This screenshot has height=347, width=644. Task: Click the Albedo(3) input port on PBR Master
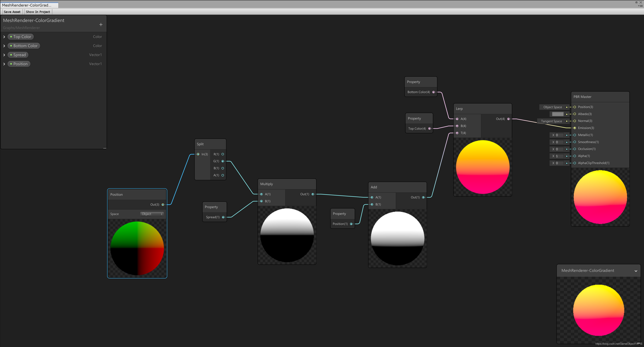[x=575, y=114]
